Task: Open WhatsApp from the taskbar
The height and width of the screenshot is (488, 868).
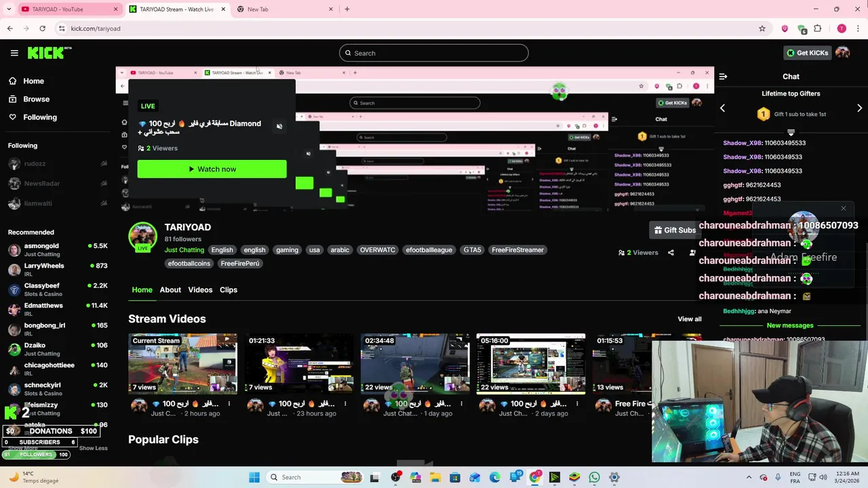Action: click(594, 477)
